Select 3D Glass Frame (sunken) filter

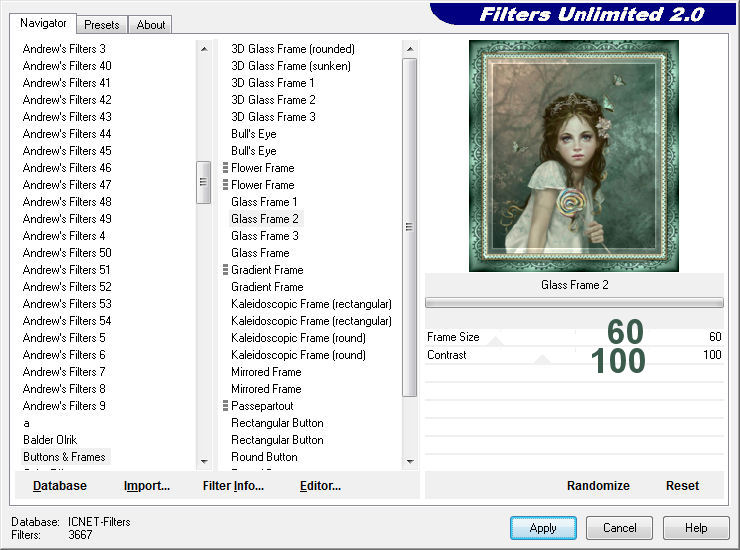click(291, 66)
